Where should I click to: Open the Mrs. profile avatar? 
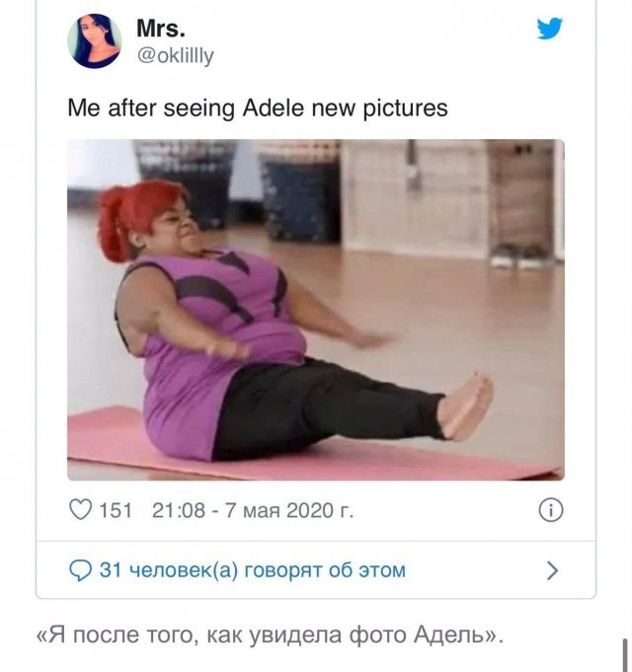pyautogui.click(x=95, y=41)
